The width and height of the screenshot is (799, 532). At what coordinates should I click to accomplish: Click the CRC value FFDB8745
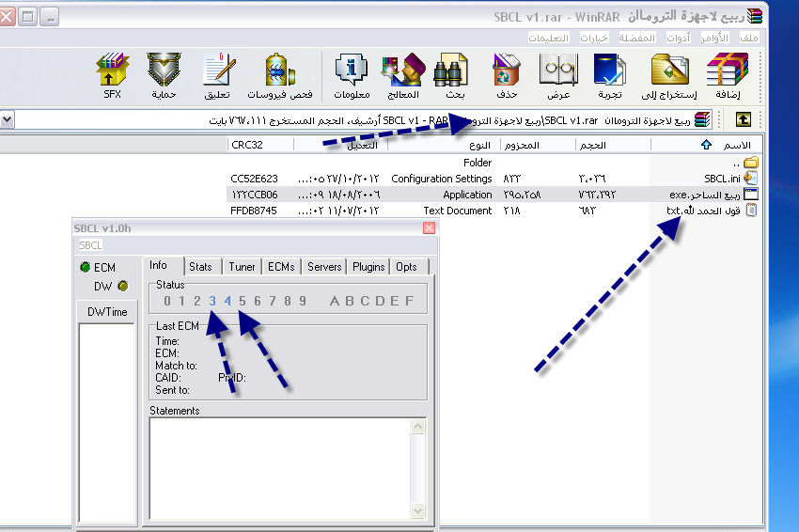click(253, 211)
